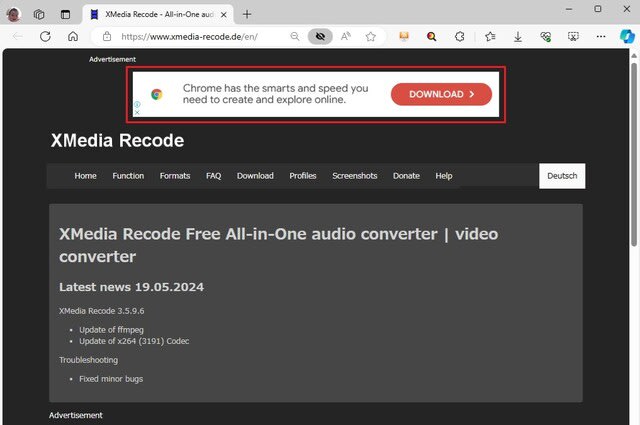Open the Screenshots menu item
Viewport: 640px width, 425px height.
coord(355,176)
